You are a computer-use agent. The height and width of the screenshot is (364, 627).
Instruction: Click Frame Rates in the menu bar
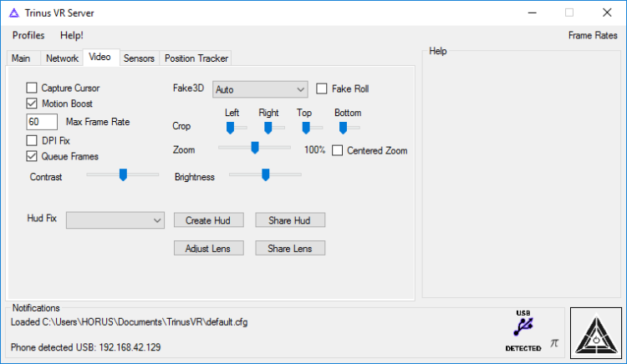coord(593,35)
